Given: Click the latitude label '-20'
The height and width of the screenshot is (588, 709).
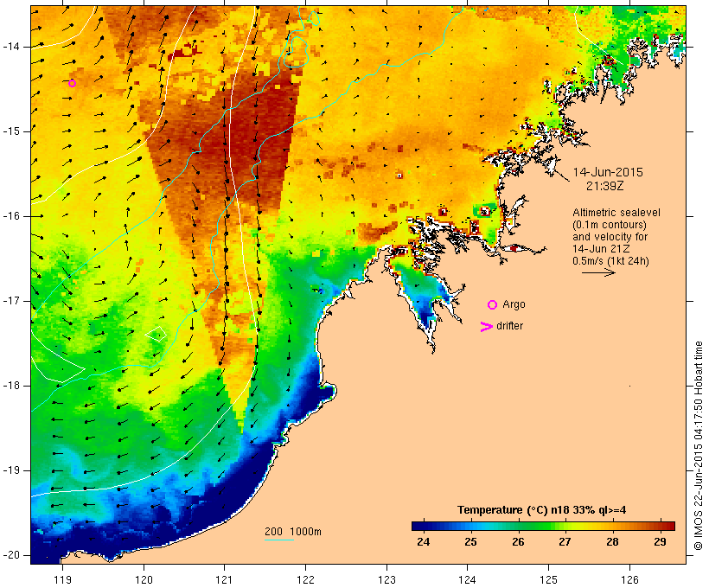Looking at the screenshot, I should point(11,555).
